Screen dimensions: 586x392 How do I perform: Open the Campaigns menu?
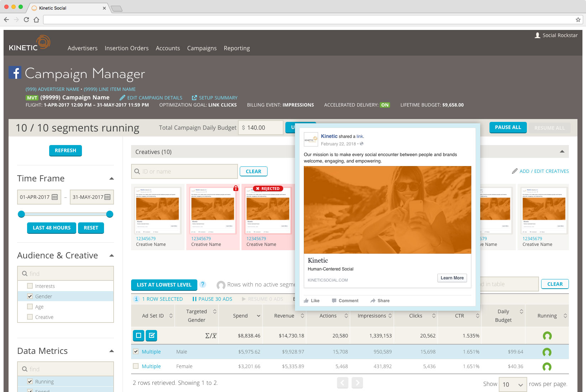(202, 48)
